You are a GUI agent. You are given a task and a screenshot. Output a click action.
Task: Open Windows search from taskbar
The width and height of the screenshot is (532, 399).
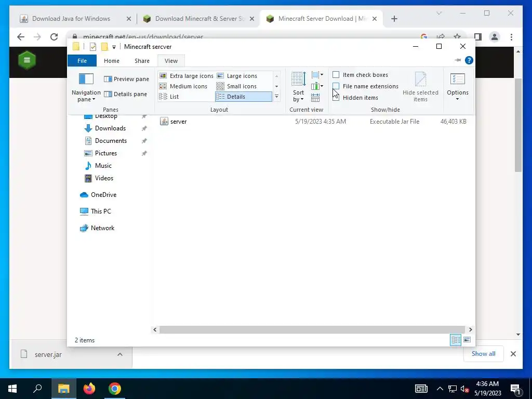[x=37, y=389]
